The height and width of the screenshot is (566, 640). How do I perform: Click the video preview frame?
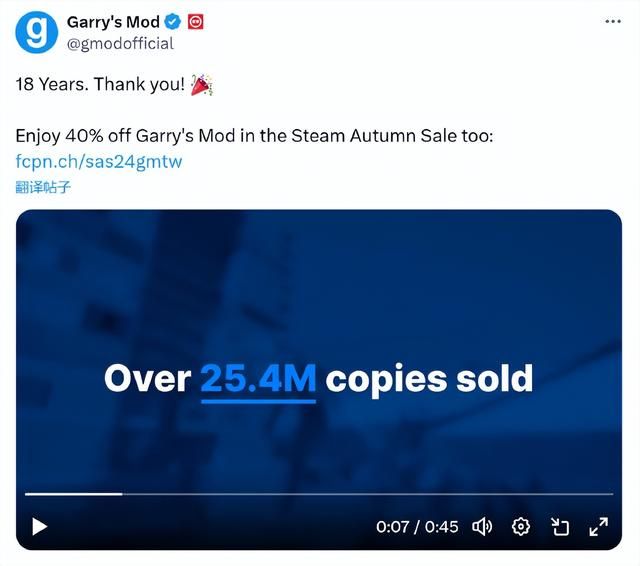pos(318,300)
